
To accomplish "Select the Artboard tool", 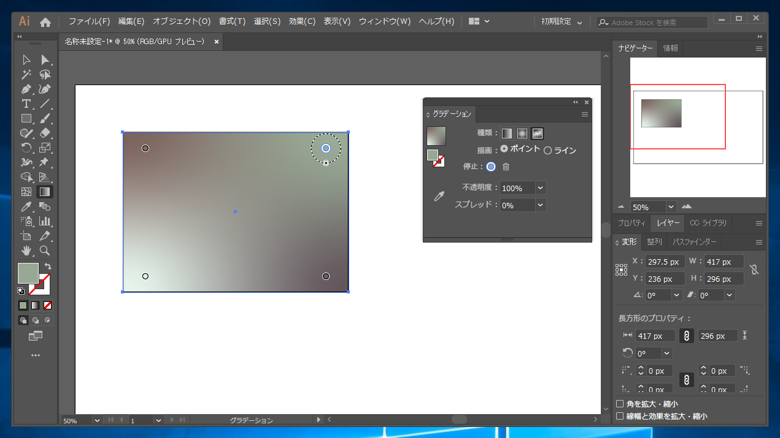I will pos(26,236).
